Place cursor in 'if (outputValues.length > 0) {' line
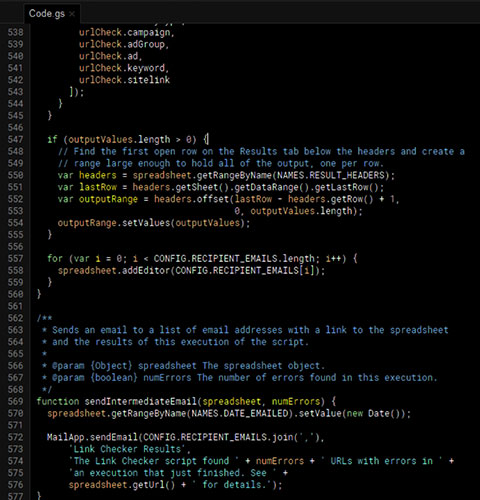This screenshot has width=480, height=500. pos(128,139)
